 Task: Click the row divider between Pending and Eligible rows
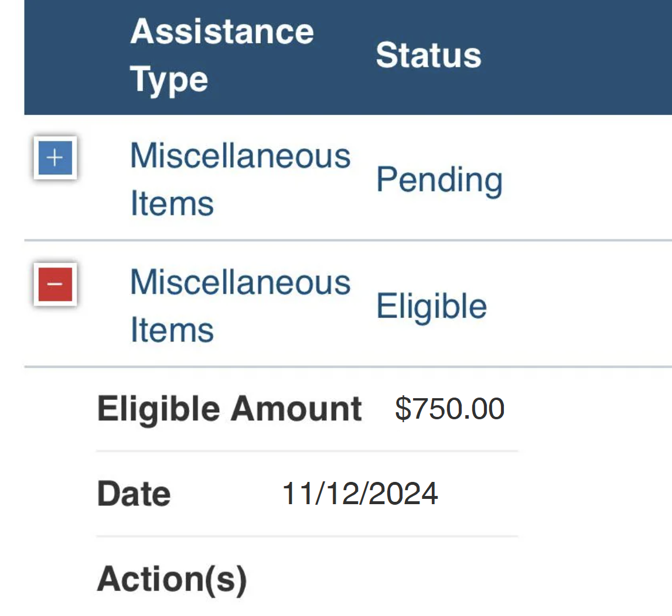tap(348, 240)
